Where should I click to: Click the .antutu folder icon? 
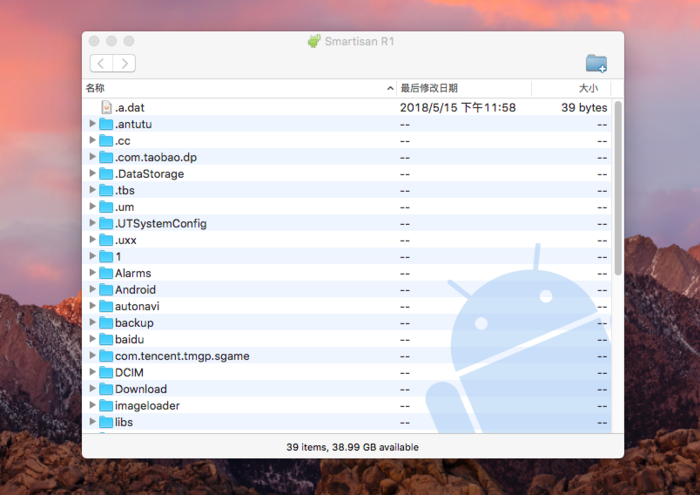106,124
